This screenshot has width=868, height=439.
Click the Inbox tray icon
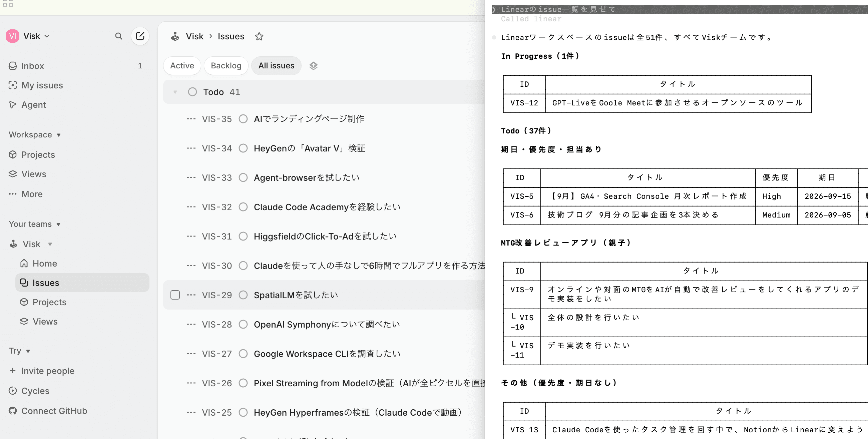pyautogui.click(x=12, y=66)
